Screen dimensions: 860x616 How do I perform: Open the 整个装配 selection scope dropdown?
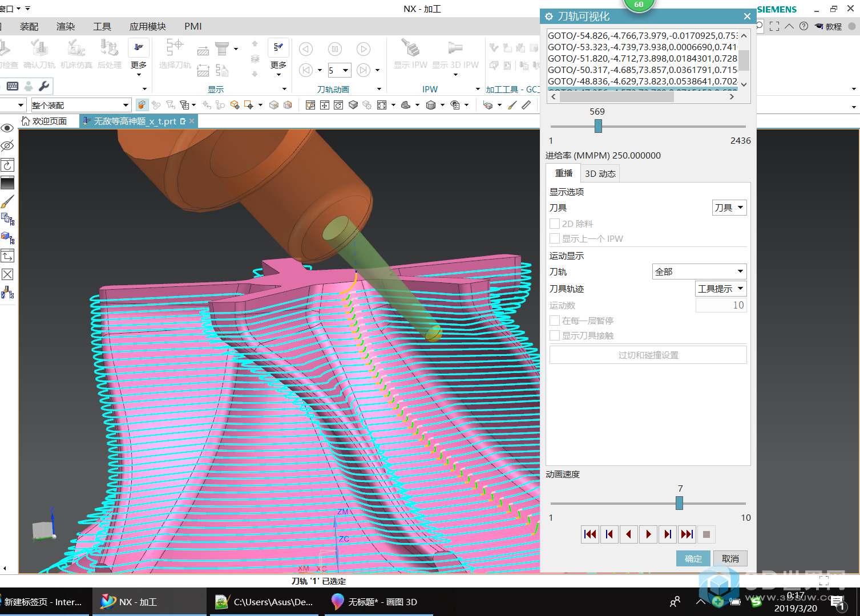[80, 105]
